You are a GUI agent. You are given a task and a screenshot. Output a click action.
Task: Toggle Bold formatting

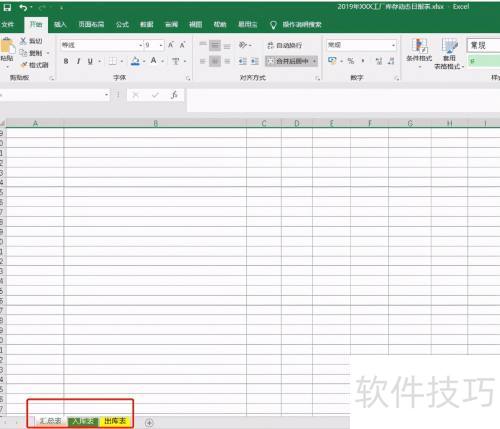click(66, 61)
